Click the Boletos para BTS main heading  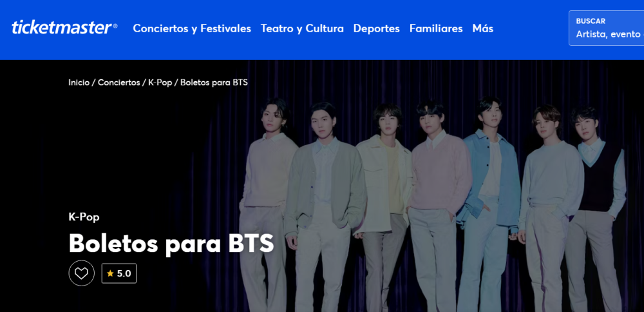point(171,244)
